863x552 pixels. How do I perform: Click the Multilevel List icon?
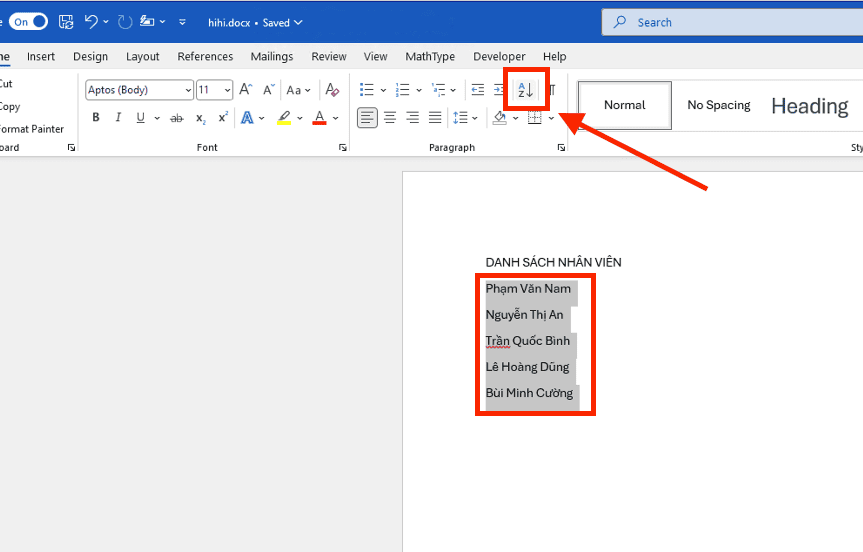click(x=439, y=90)
